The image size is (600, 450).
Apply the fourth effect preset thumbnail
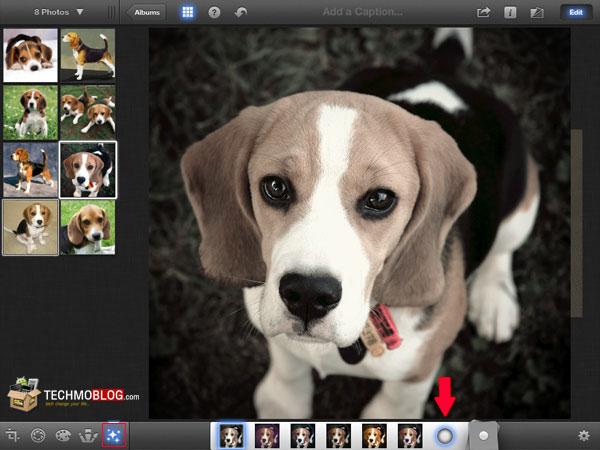click(338, 435)
